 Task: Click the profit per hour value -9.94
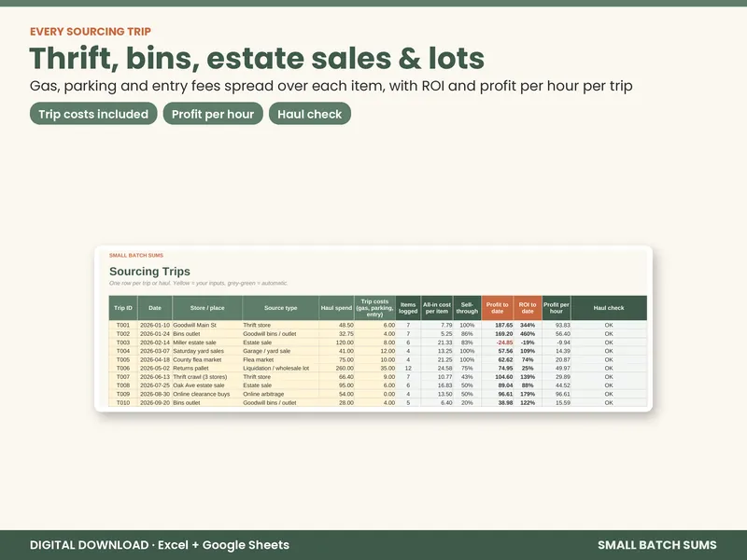coord(557,343)
